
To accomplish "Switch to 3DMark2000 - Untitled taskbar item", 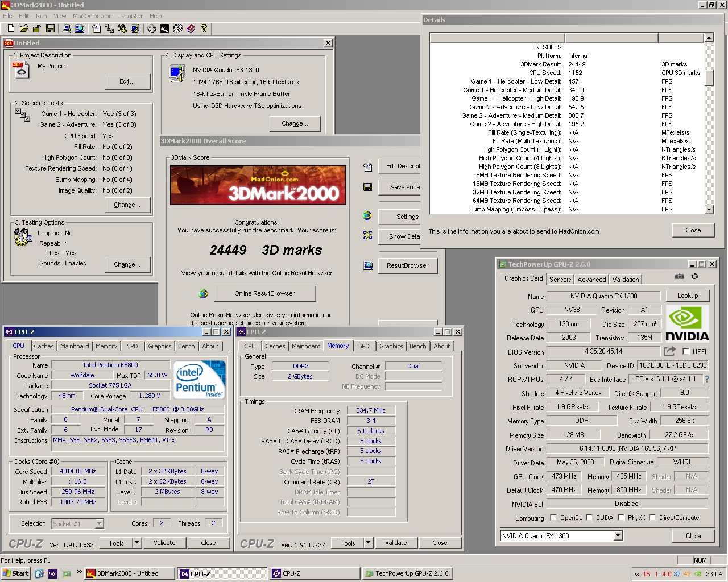I will point(130,573).
